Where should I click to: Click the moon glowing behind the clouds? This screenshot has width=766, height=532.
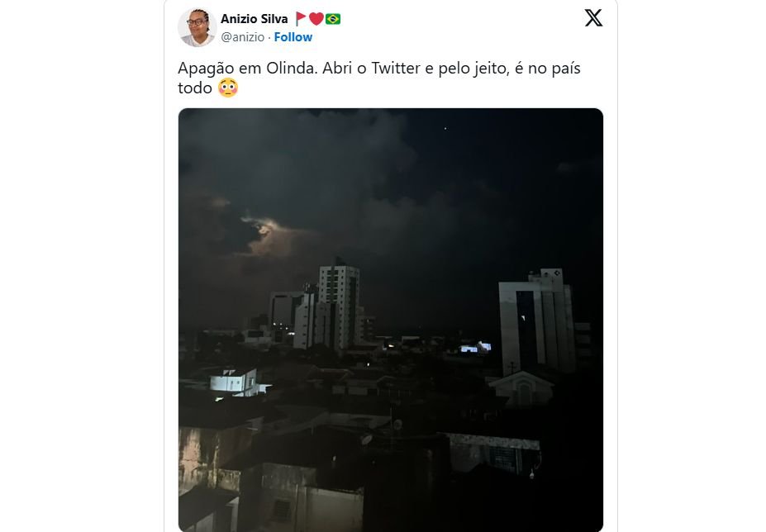coord(263,225)
